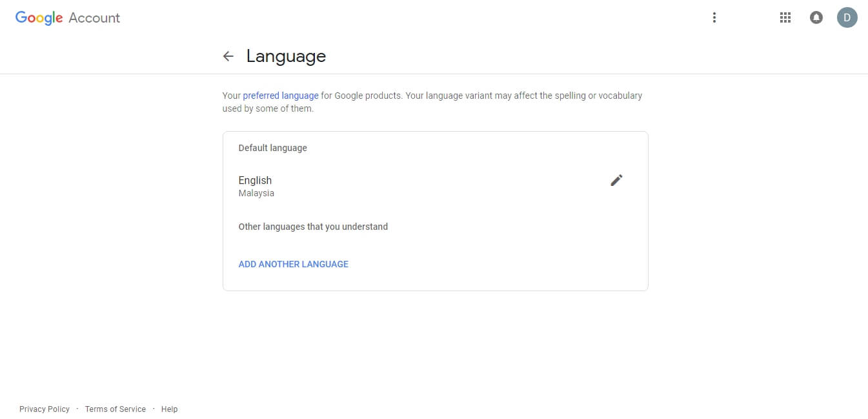868x419 pixels.
Task: Click the profile avatar circle
Action: [x=847, y=17]
